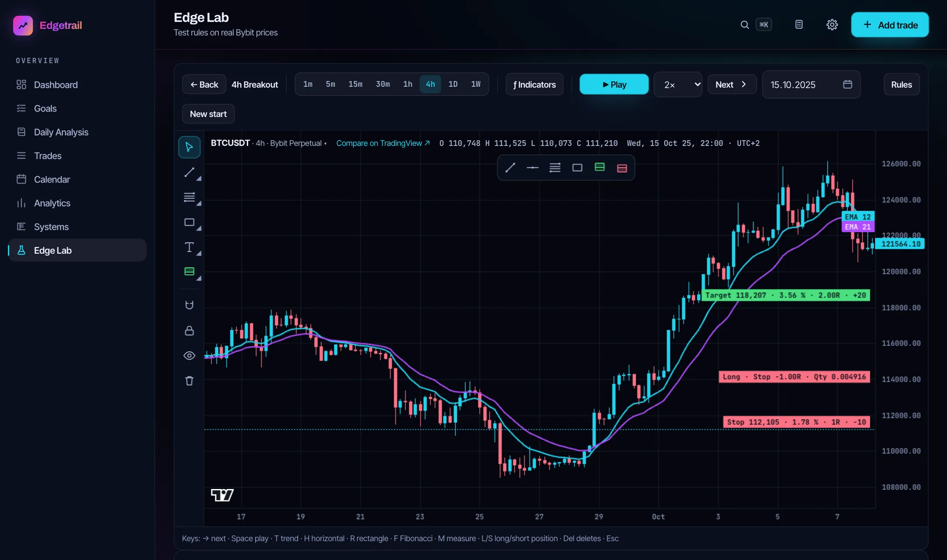The image size is (947, 560).
Task: Select the long position tool in left toolbar
Action: pyautogui.click(x=189, y=272)
